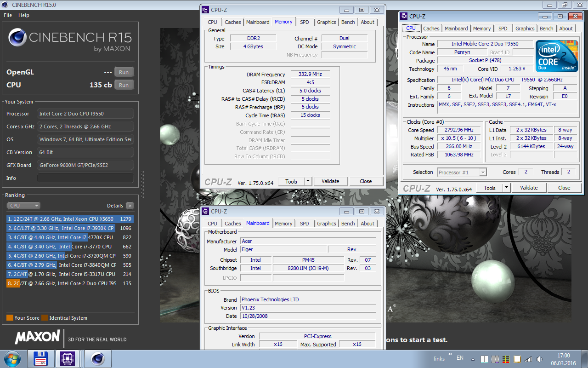Open Bench tab in CPU window
588x368 pixels.
click(x=546, y=29)
